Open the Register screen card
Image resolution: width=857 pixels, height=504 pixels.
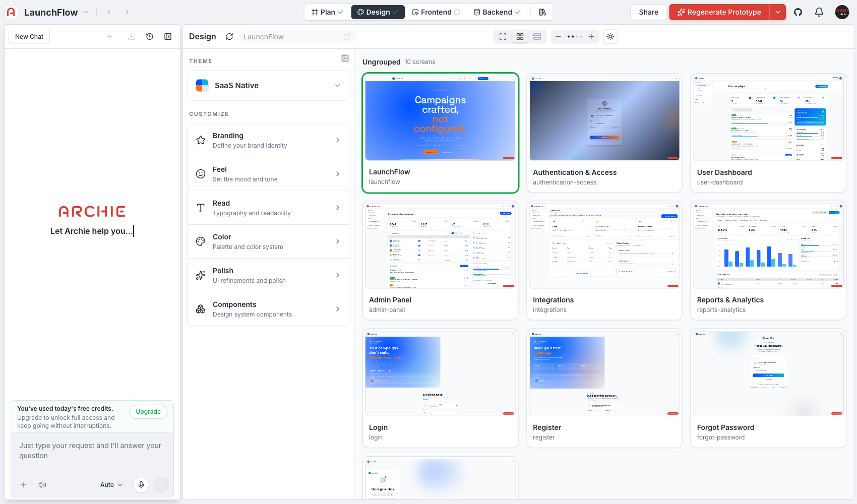(604, 388)
